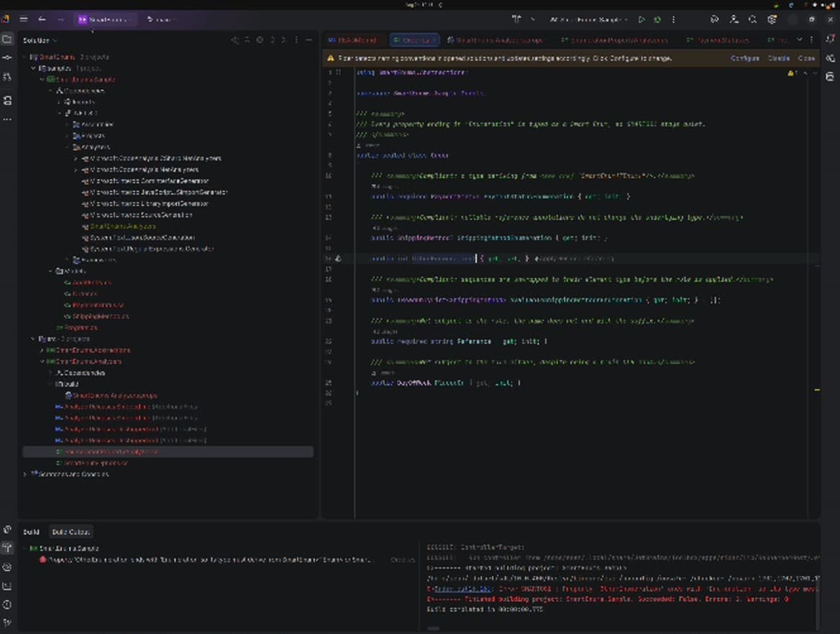Jump to the yellow warning marker on editor scrollbar

pyautogui.click(x=817, y=390)
